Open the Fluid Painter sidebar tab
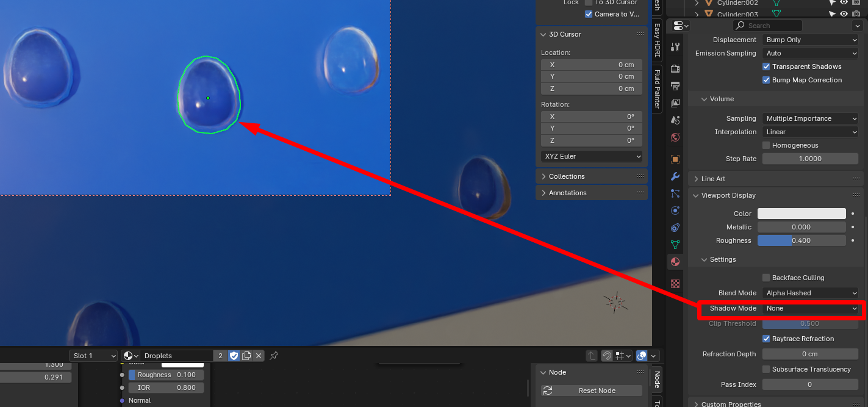868x407 pixels. click(x=657, y=88)
